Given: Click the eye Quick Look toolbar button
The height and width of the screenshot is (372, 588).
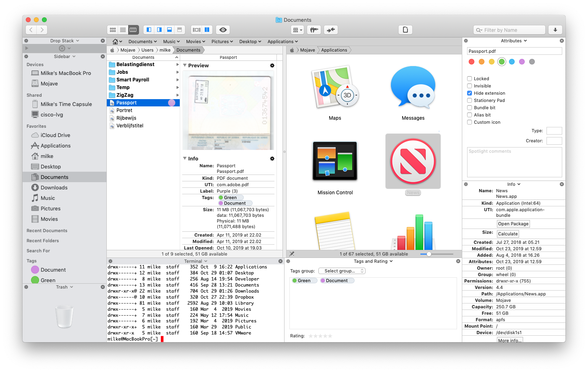Looking at the screenshot, I should pyautogui.click(x=223, y=30).
